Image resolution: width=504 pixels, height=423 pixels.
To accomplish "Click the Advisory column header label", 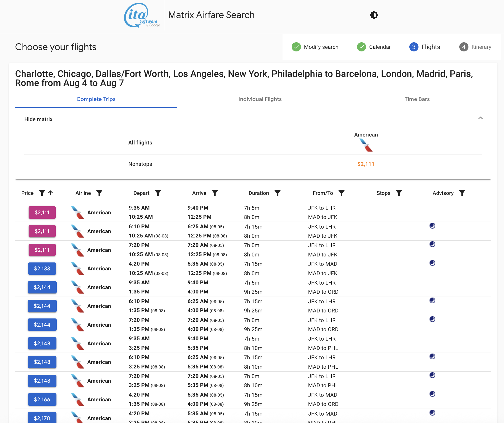I will [443, 193].
